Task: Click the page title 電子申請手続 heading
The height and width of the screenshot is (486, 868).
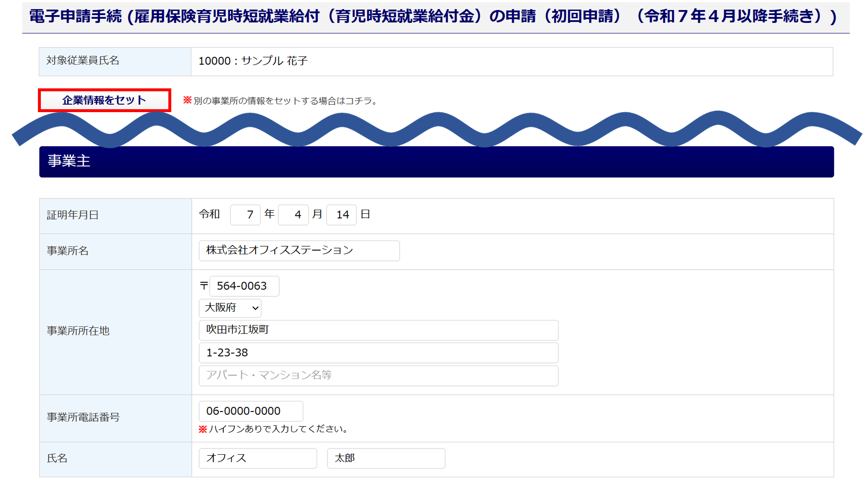Action: (x=433, y=17)
